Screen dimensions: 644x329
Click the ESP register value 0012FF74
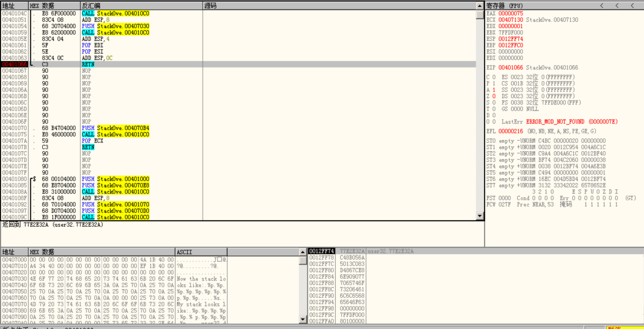511,39
